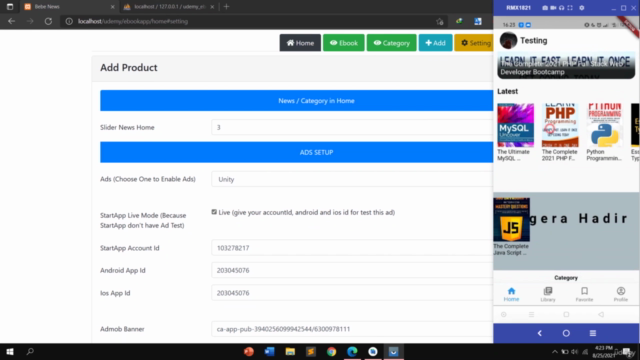Tap the Testing profile avatar
This screenshot has width=640, height=360.
click(x=508, y=40)
